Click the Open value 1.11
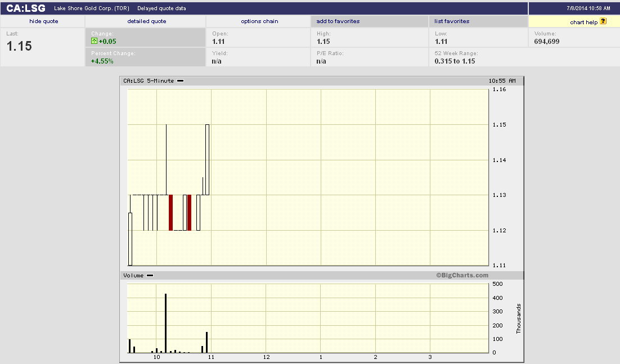This screenshot has width=620, height=364. point(218,42)
